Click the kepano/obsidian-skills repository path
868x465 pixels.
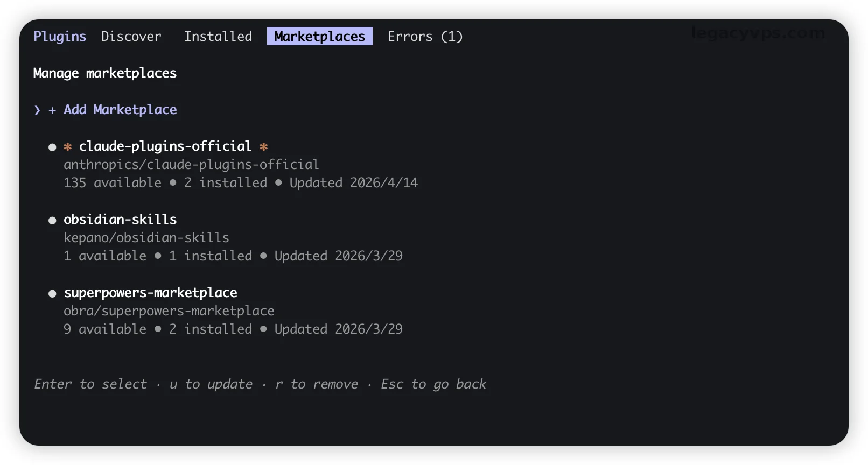pos(146,238)
